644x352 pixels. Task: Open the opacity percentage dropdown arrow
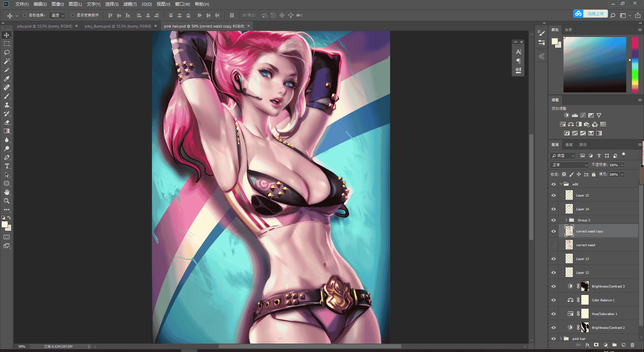[622, 165]
